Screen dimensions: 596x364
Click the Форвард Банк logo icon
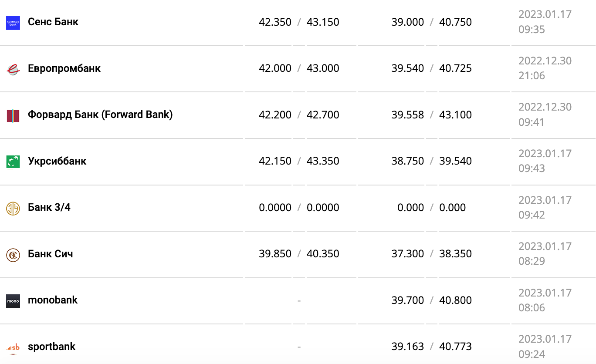13,116
